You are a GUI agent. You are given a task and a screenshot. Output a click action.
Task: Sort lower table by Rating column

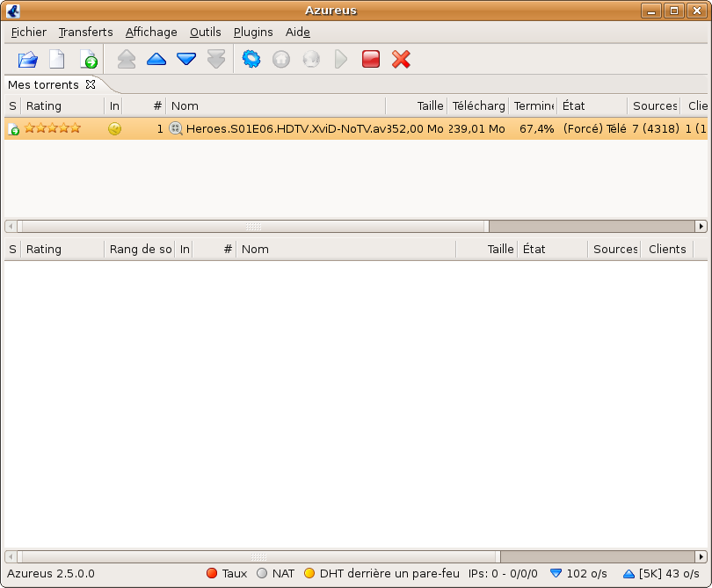tap(62, 250)
